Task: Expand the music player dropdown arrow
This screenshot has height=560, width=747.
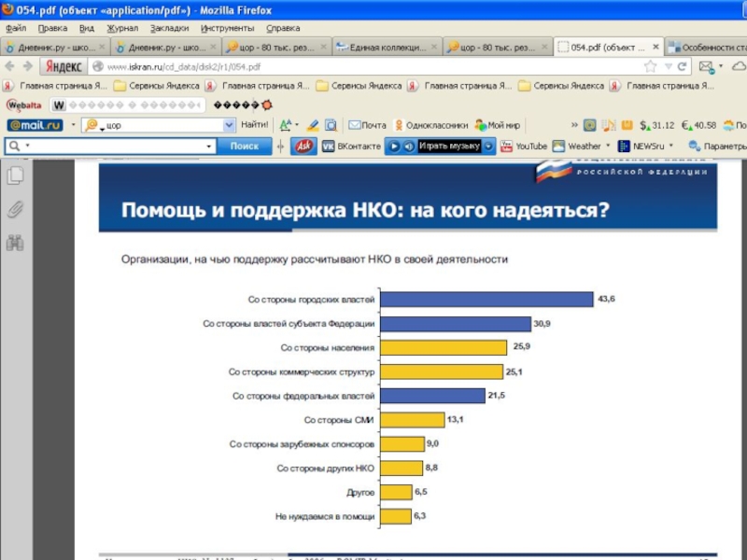Action: [488, 147]
